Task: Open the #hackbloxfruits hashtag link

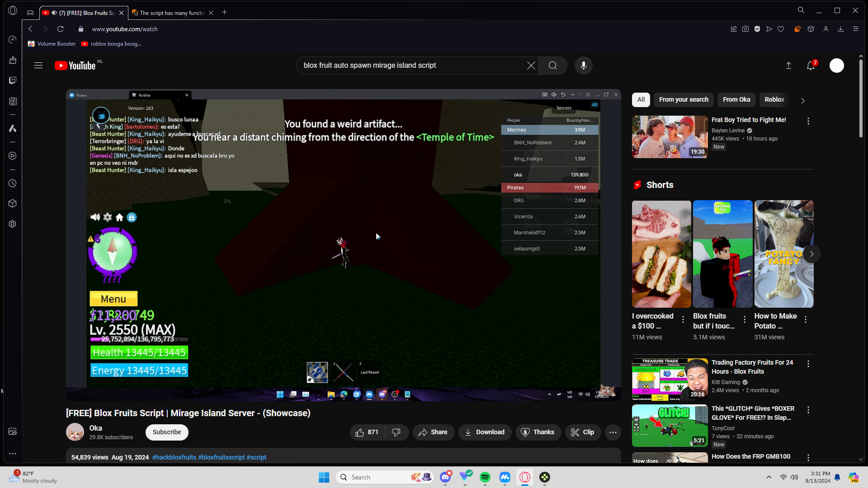Action: [175, 457]
